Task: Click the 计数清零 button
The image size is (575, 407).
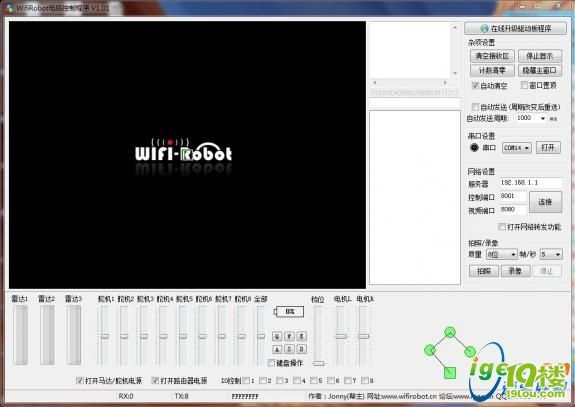Action: point(492,70)
